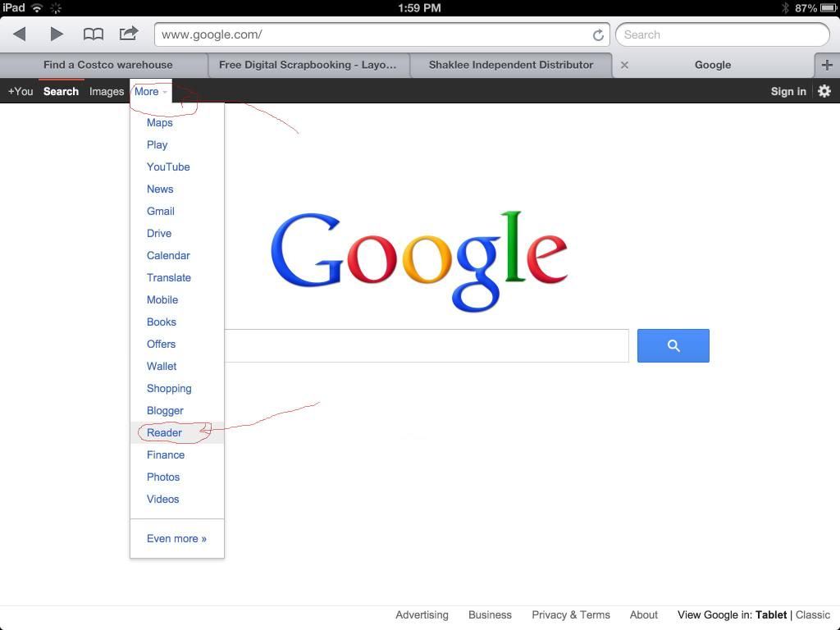
Task: Open Videos from the More menu
Action: coord(163,499)
